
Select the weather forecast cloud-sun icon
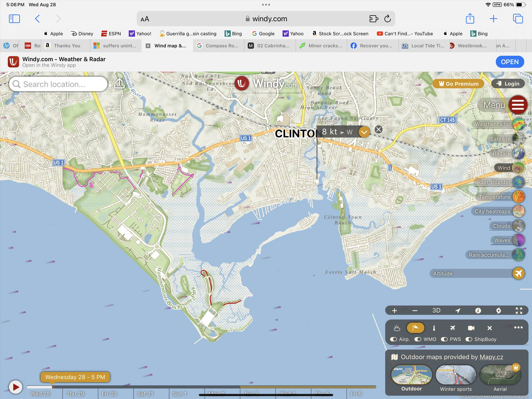[397, 328]
